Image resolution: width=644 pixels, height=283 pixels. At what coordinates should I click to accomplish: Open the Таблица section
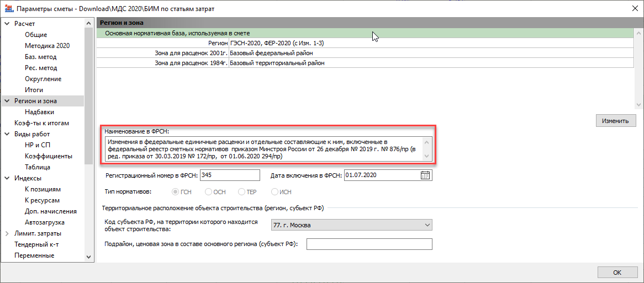[38, 167]
